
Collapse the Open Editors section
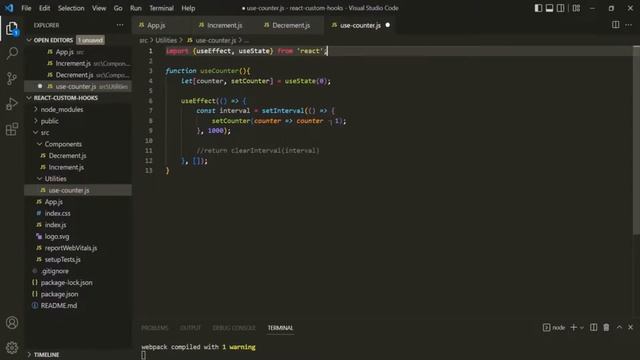click(78, 40)
